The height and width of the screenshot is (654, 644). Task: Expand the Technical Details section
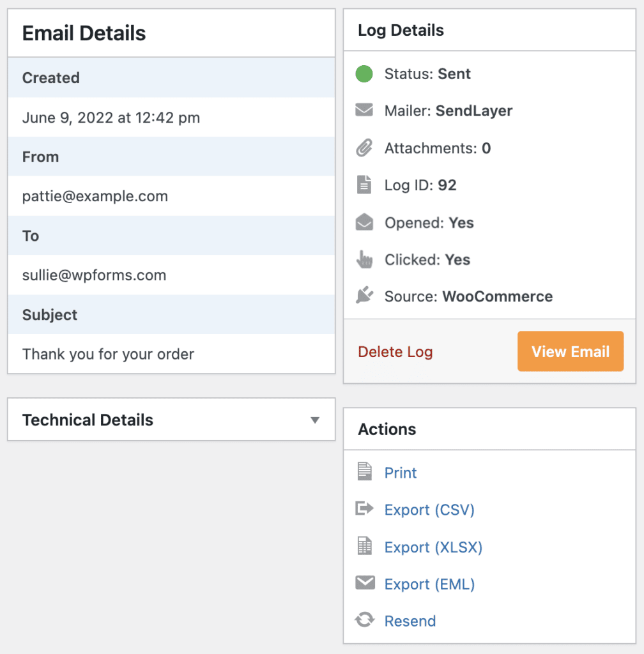pos(314,420)
